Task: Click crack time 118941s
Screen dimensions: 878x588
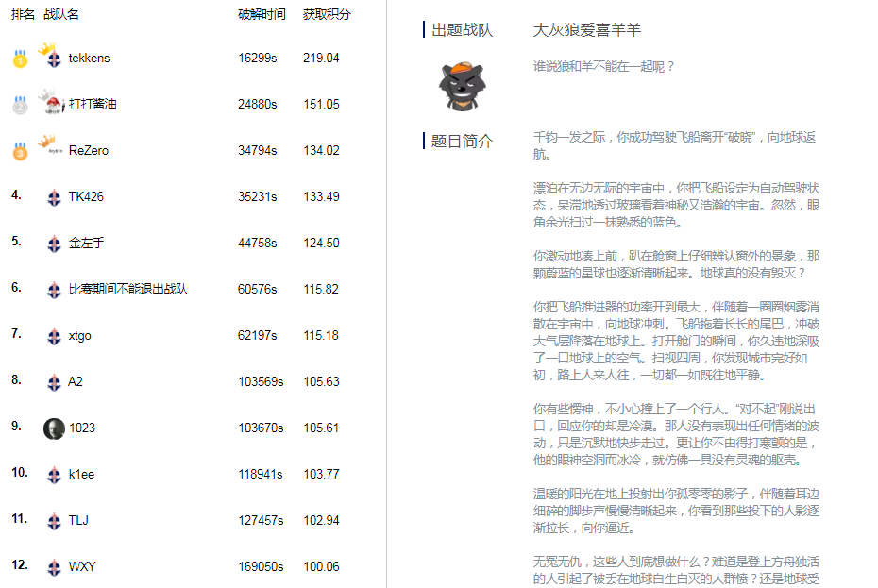Action: [x=261, y=475]
